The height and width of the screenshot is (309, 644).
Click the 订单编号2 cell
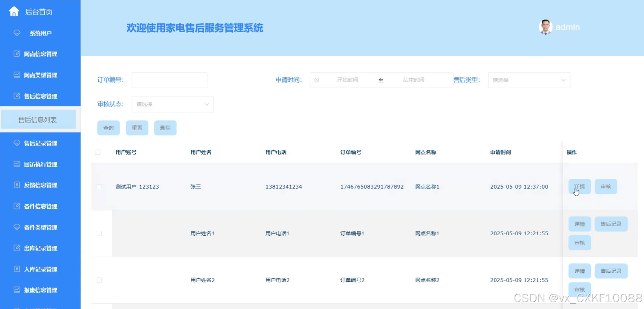pyautogui.click(x=352, y=280)
